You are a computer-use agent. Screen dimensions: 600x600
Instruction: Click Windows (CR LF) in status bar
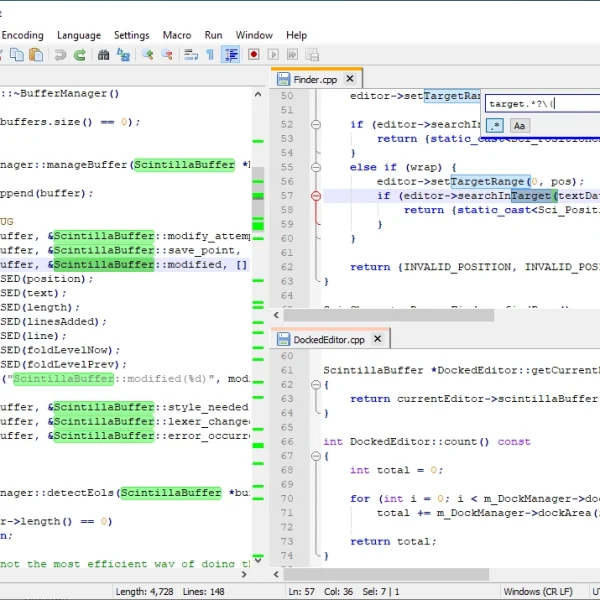[x=538, y=592]
